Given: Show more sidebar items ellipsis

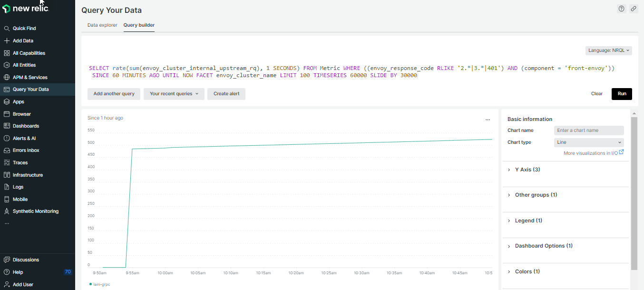Looking at the screenshot, I should pyautogui.click(x=7, y=223).
